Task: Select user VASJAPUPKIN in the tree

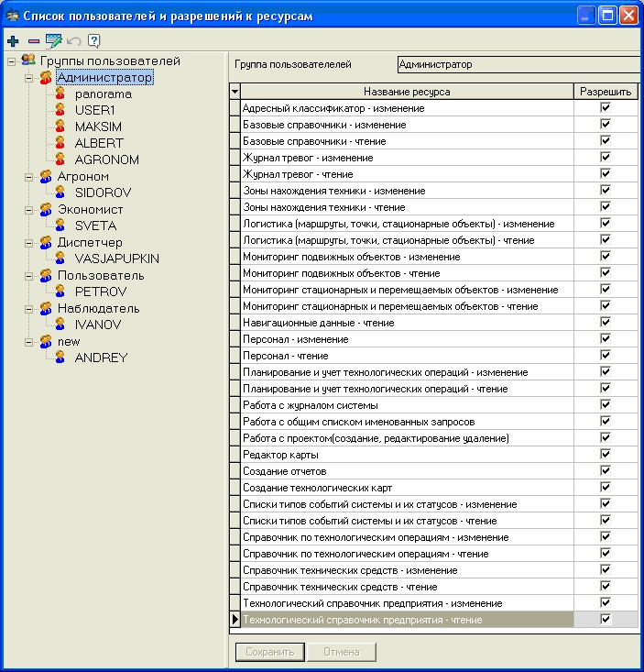Action: tap(116, 259)
